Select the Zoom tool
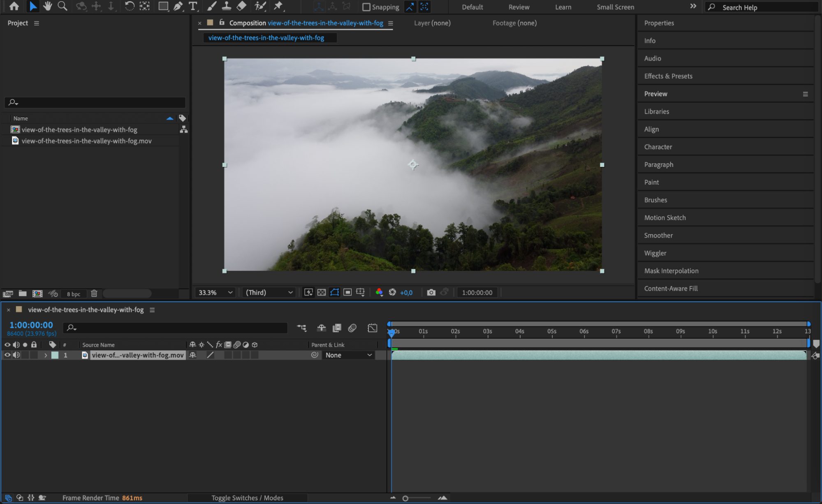 [x=62, y=6]
